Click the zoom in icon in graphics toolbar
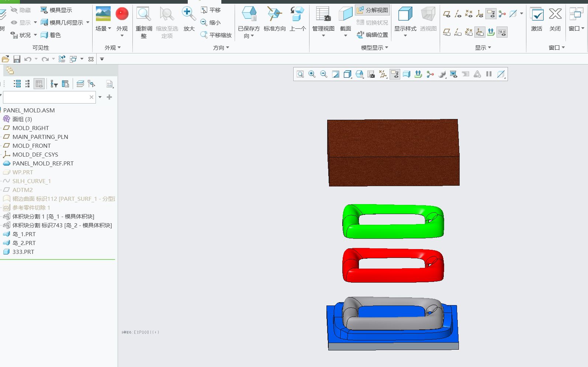 pos(312,74)
